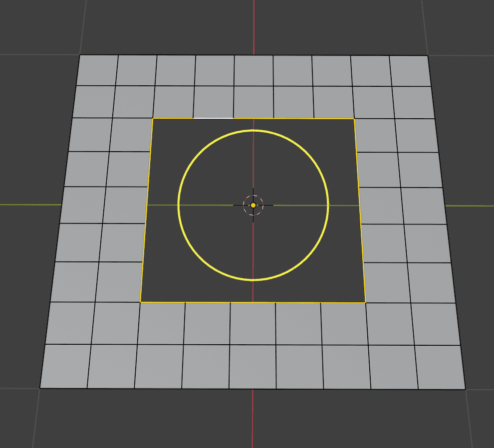
Task: Select the yellow left edge of the square hole
Action: [x=147, y=210]
